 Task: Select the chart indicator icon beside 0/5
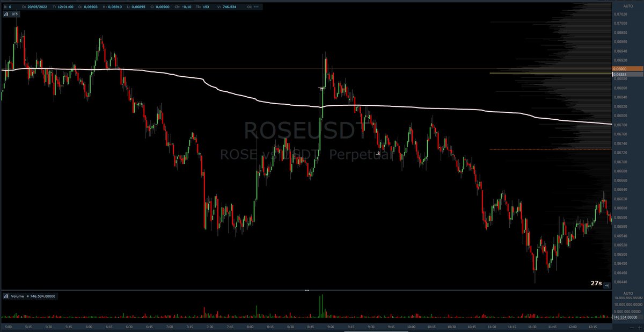[x=6, y=15]
